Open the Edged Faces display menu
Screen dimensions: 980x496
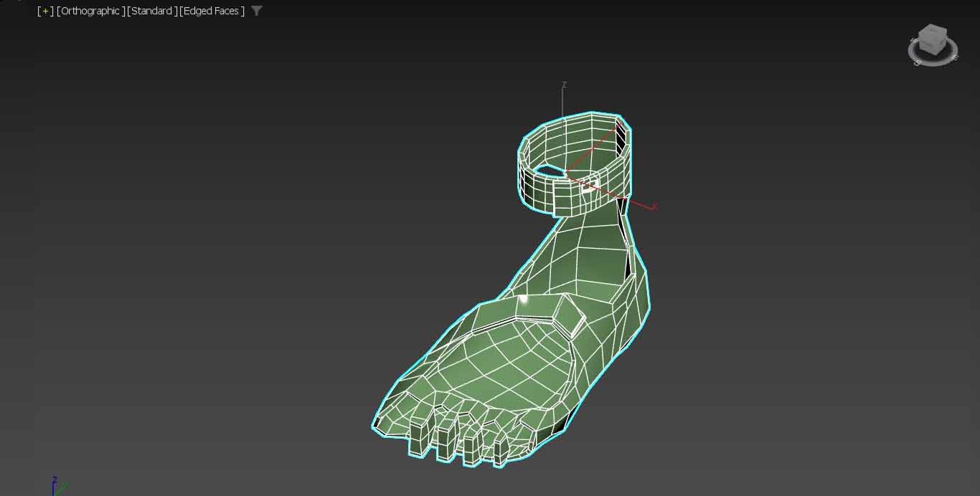(x=212, y=11)
